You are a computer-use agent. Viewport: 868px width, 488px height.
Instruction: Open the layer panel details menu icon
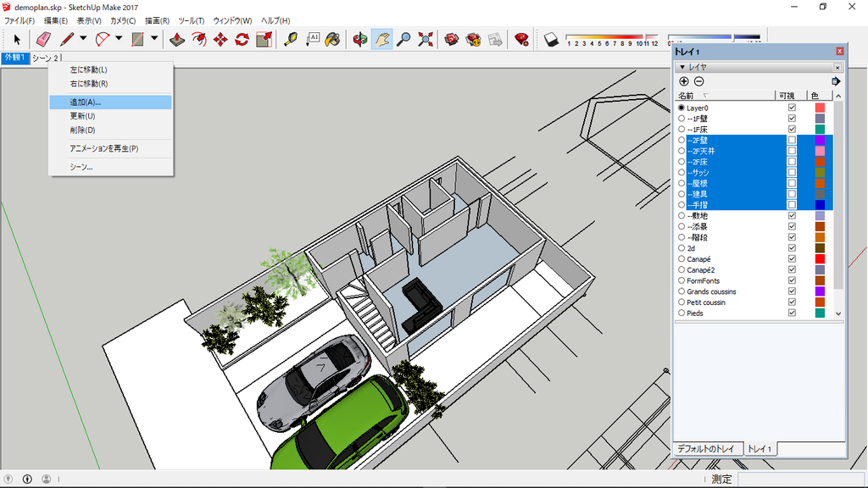click(x=836, y=81)
